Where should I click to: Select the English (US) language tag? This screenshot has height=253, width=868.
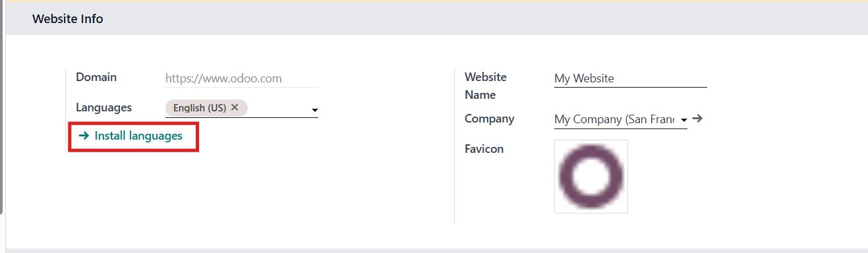(x=200, y=108)
